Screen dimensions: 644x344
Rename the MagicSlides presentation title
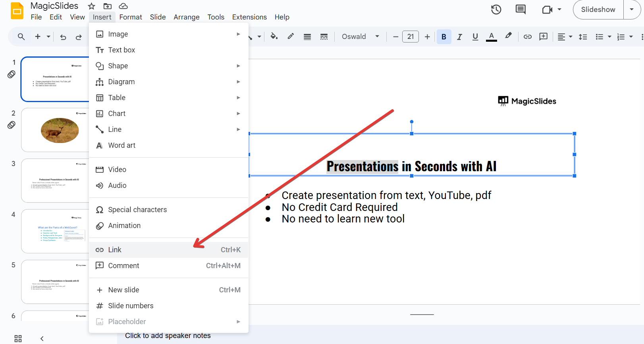54,6
